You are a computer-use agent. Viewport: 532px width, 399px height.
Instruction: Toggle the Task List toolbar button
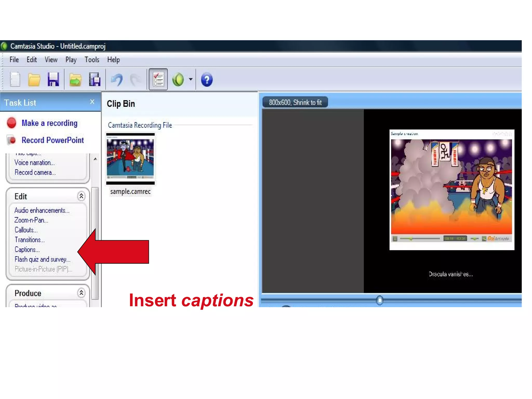coord(158,79)
